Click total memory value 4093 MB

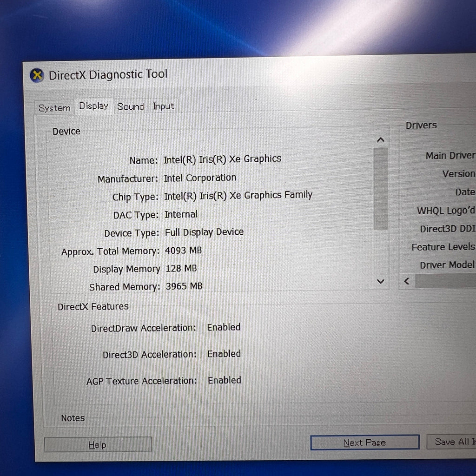[x=183, y=251]
